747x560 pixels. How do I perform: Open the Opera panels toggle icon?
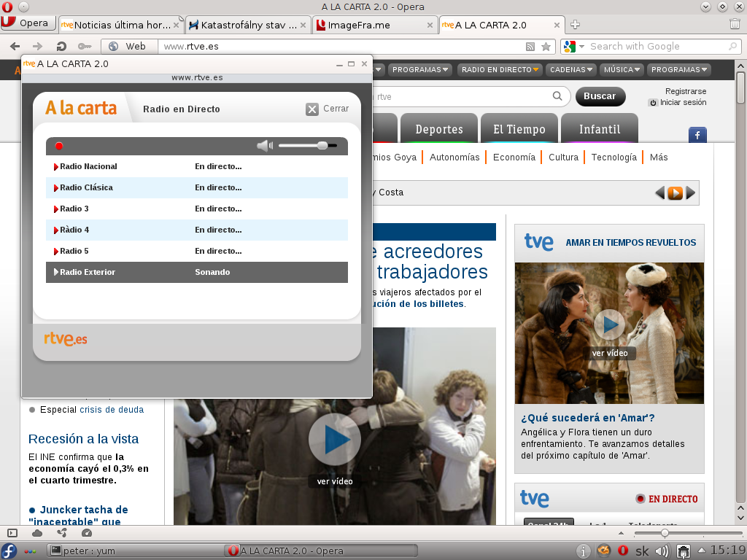[x=12, y=533]
